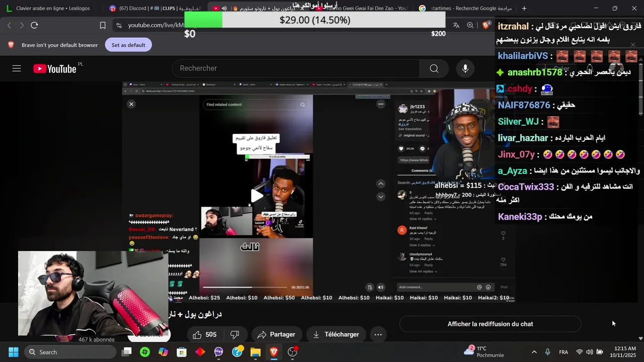Viewport: 644px width, 362px height.
Task: Open Windows Start menu
Action: pos(14,352)
